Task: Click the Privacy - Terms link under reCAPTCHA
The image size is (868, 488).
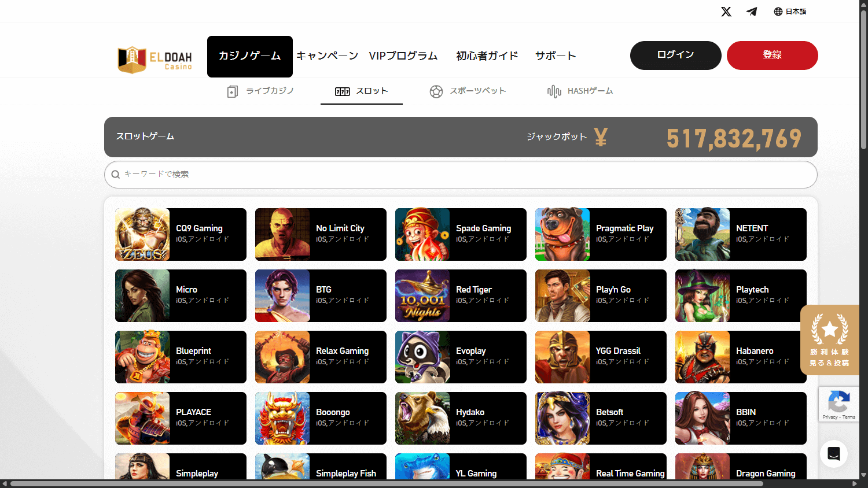Action: [x=839, y=416]
